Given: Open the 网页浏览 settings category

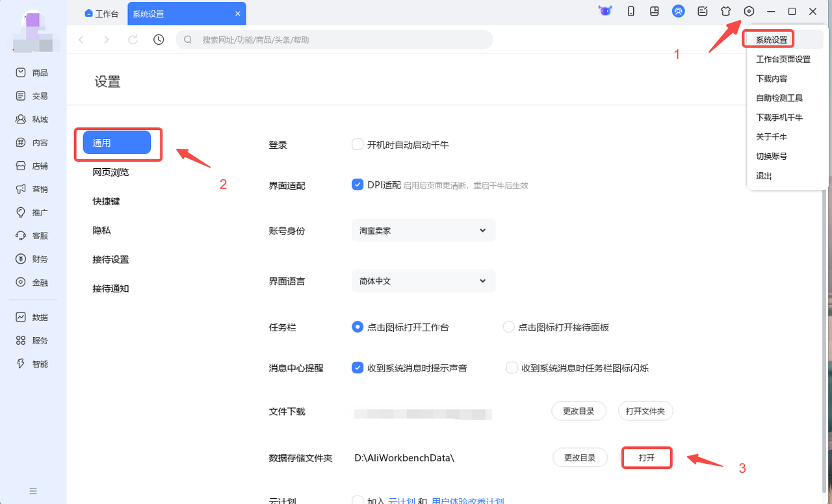Looking at the screenshot, I should 110,172.
